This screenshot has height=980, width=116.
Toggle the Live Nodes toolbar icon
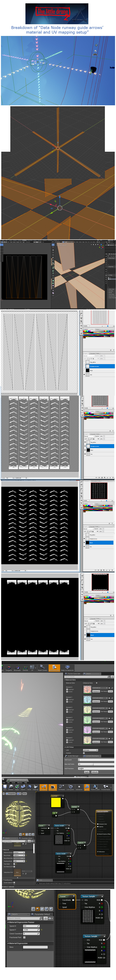(x=61, y=787)
